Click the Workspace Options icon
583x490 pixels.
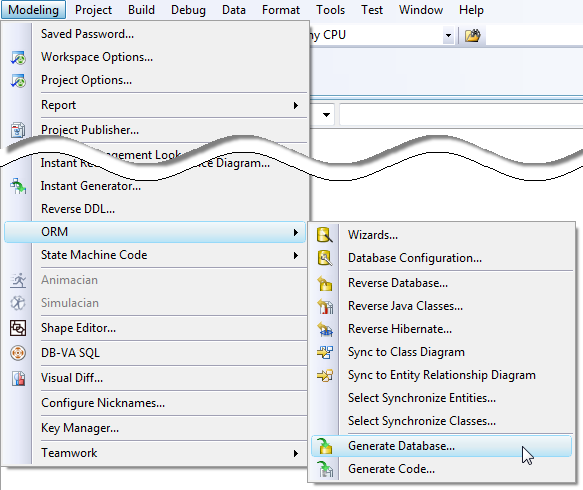[x=18, y=58]
